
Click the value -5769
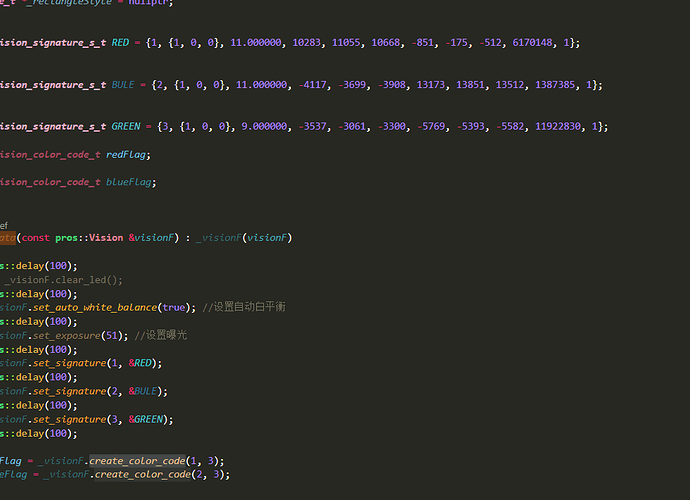coord(431,127)
